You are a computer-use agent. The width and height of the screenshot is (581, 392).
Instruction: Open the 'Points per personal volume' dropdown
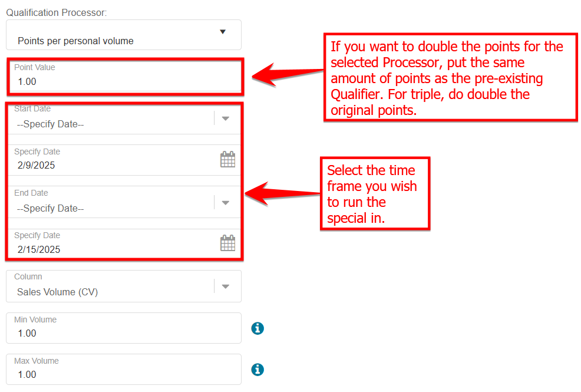pyautogui.click(x=118, y=37)
